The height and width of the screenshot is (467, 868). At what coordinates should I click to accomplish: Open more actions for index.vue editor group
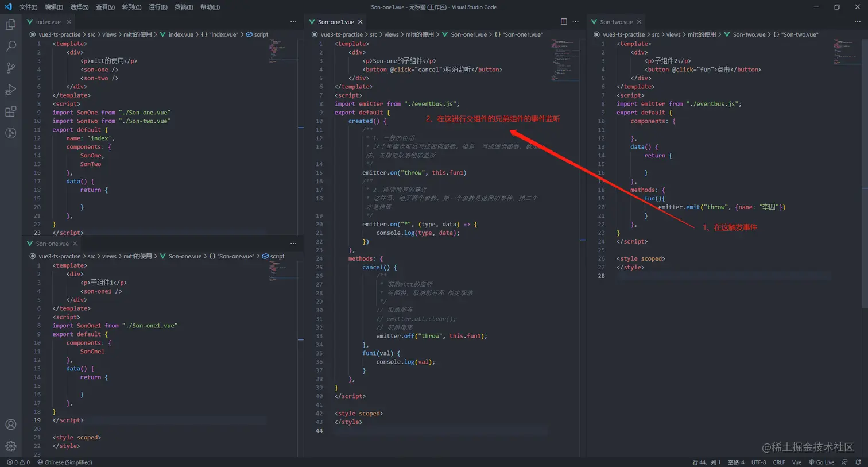[x=293, y=22]
